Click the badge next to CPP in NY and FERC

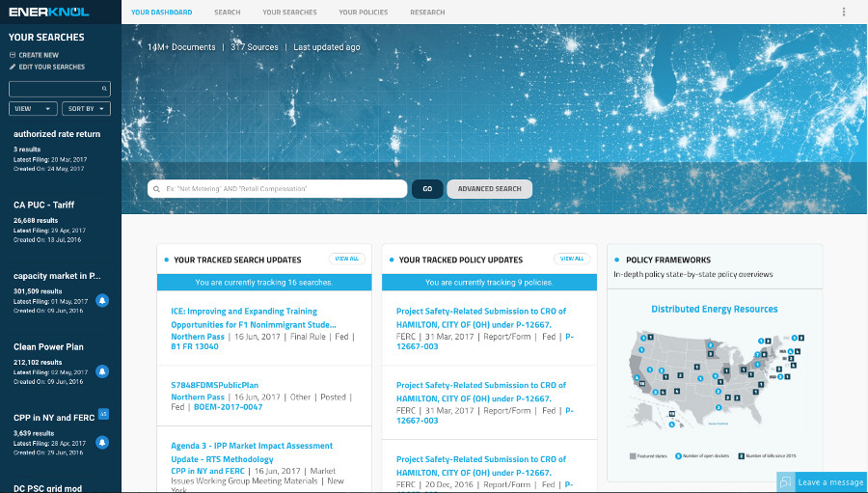pos(103,414)
